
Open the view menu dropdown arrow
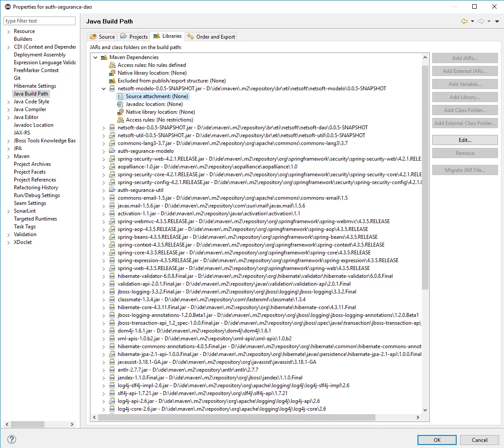click(497, 21)
